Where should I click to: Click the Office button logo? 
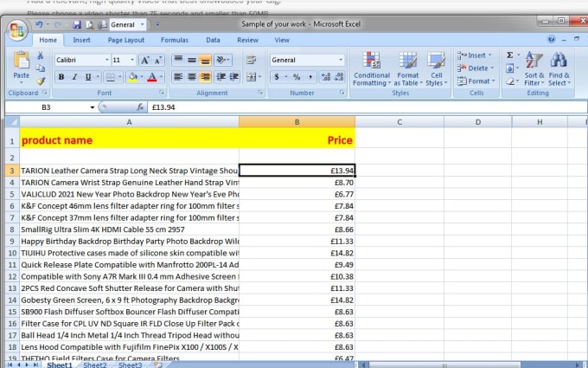[17, 30]
